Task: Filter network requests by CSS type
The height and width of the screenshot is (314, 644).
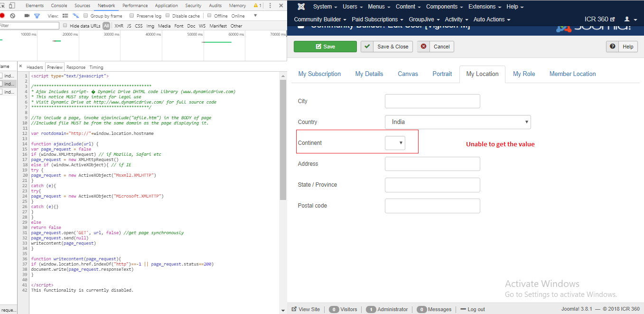Action: tap(139, 26)
